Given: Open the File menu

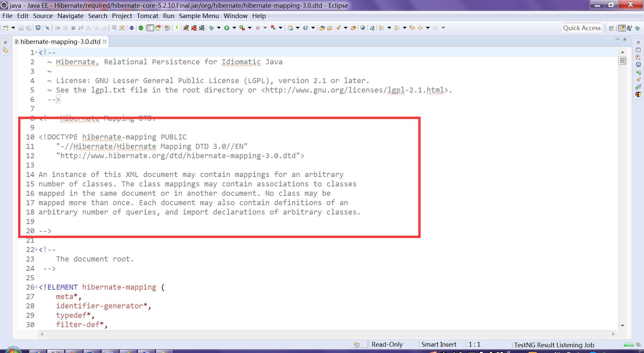Looking at the screenshot, I should (x=7, y=16).
